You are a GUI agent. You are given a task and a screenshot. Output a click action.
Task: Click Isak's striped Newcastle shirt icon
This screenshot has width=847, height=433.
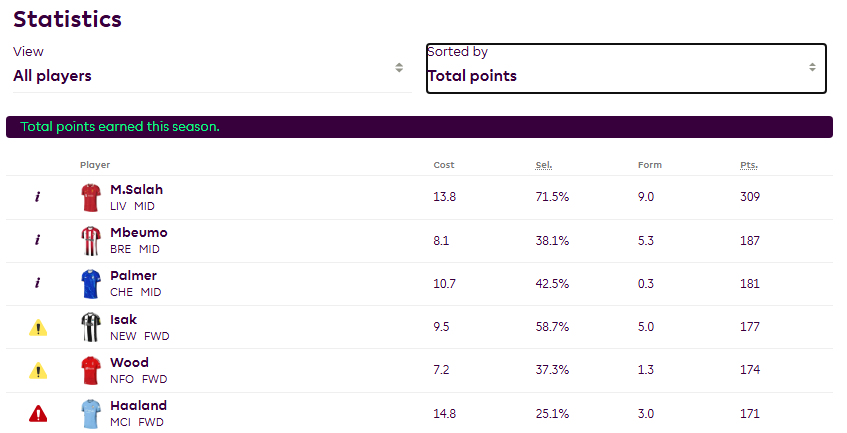click(x=91, y=327)
